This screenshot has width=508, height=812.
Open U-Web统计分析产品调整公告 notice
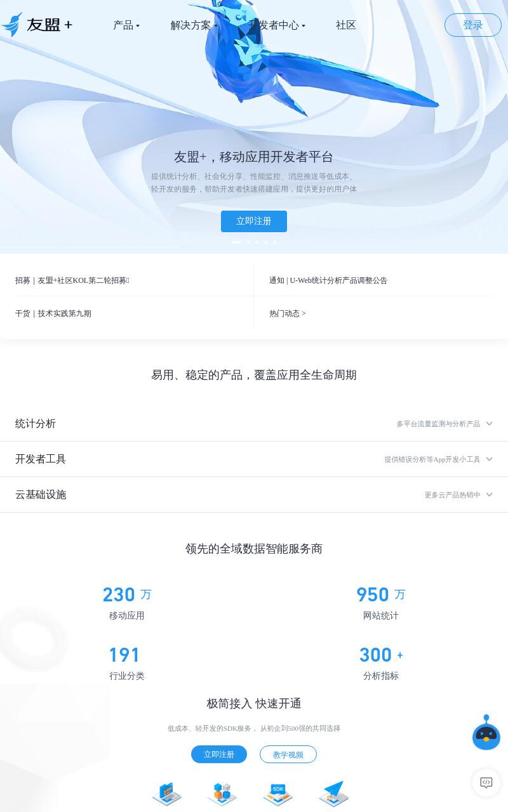coord(328,280)
